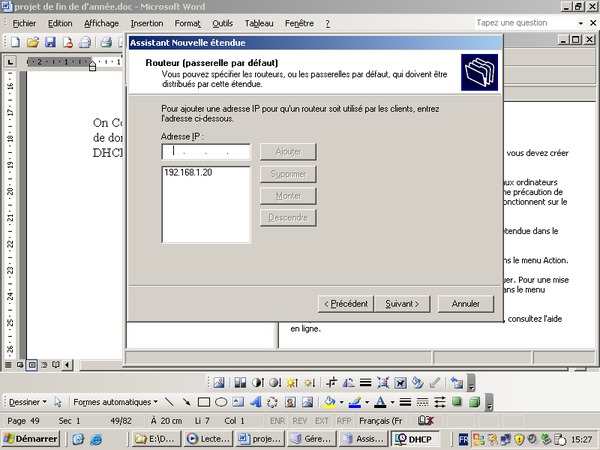Image resolution: width=600 pixels, height=450 pixels.
Task: Click the Annuler button in the wizard
Action: [465, 303]
